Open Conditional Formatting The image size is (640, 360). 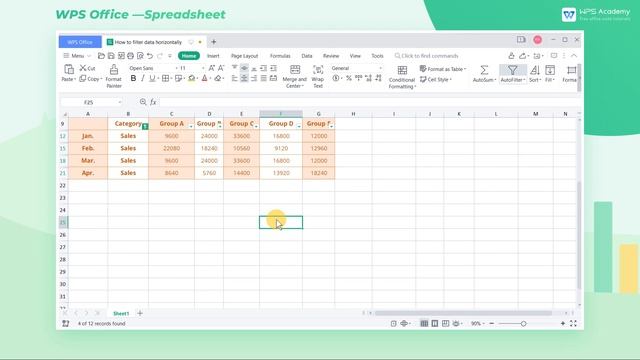tap(402, 77)
